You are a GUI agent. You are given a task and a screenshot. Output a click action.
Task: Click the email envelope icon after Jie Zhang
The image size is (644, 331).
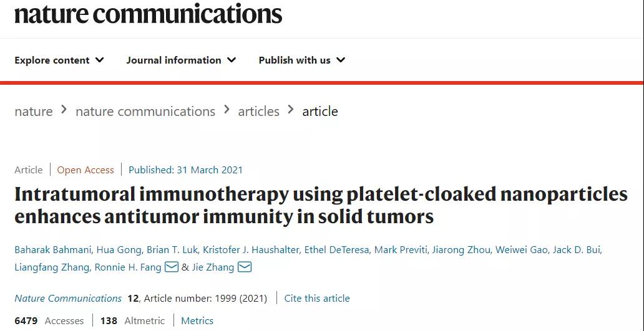tap(245, 267)
